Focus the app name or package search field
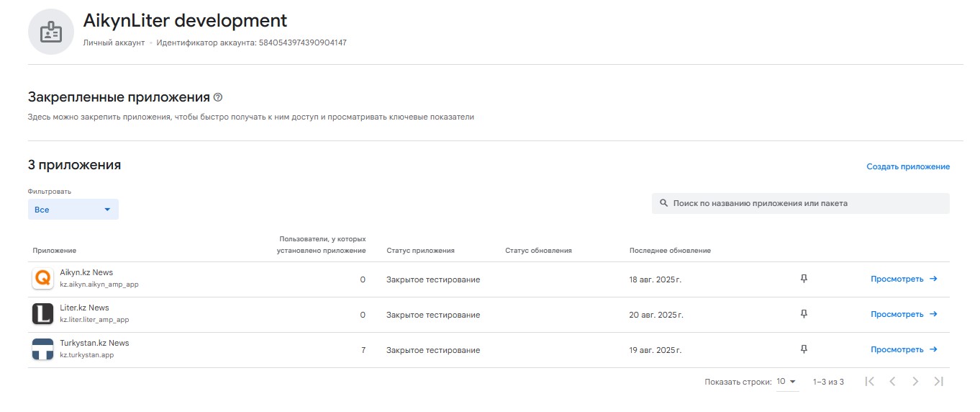 tap(806, 204)
